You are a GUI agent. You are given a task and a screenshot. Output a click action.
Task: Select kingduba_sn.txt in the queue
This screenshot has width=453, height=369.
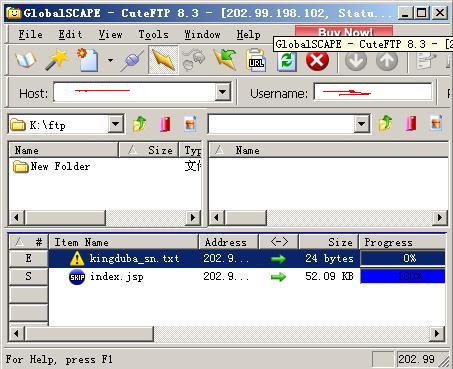[134, 258]
